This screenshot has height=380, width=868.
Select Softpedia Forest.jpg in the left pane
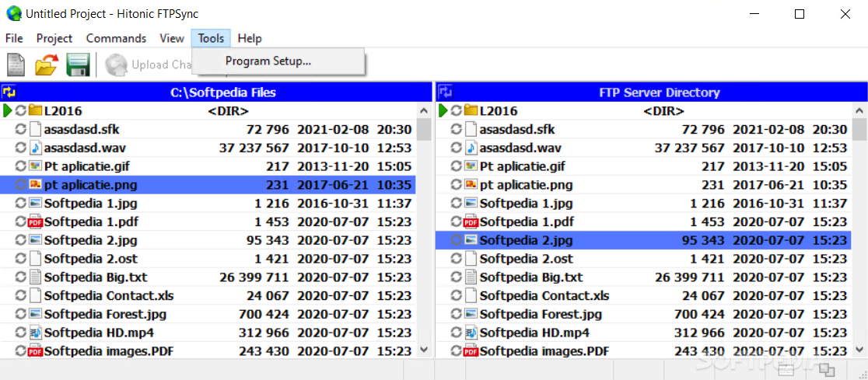208,314
